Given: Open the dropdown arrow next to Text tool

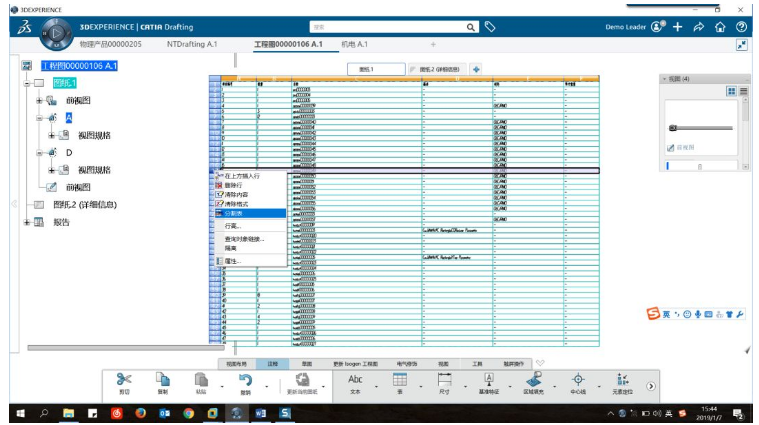Looking at the screenshot, I should pyautogui.click(x=377, y=387).
